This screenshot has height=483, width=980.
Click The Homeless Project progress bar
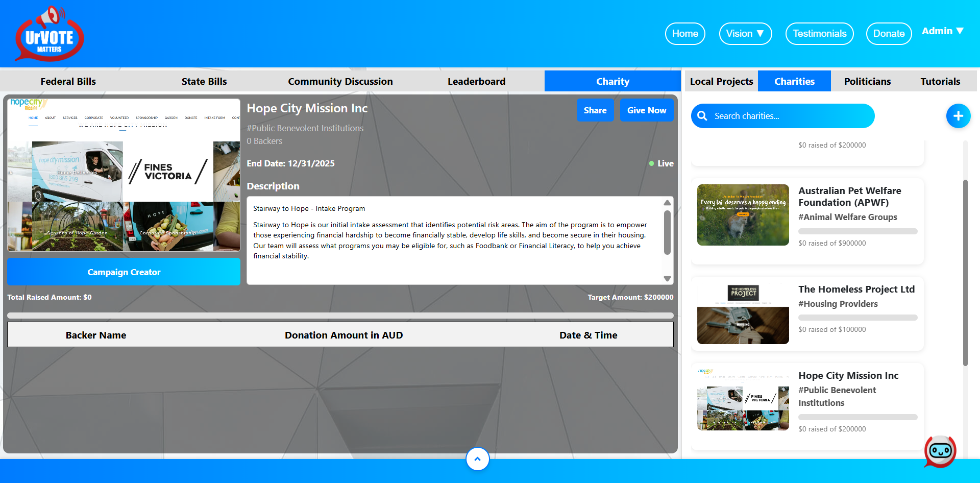click(858, 318)
